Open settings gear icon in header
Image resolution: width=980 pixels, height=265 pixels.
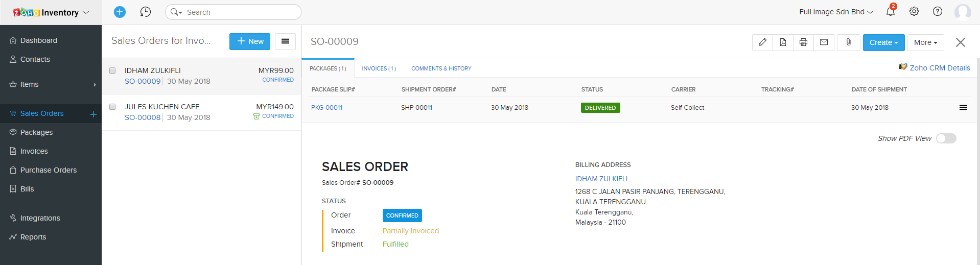914,11
